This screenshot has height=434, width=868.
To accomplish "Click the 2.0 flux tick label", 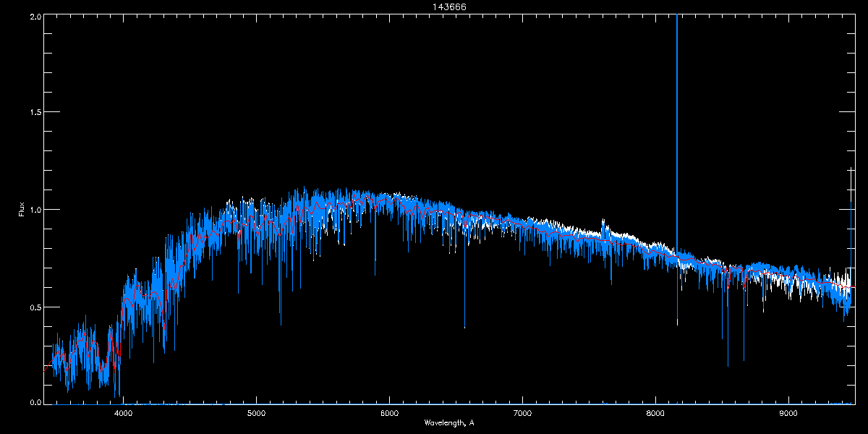I will point(34,15).
